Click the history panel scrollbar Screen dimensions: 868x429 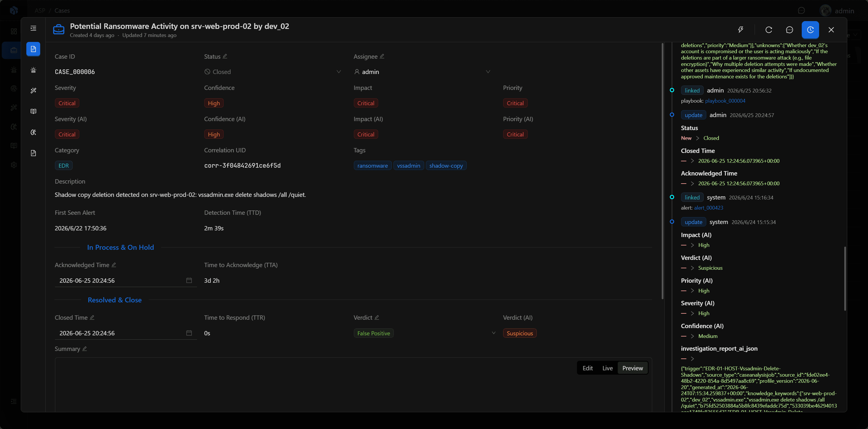click(845, 278)
